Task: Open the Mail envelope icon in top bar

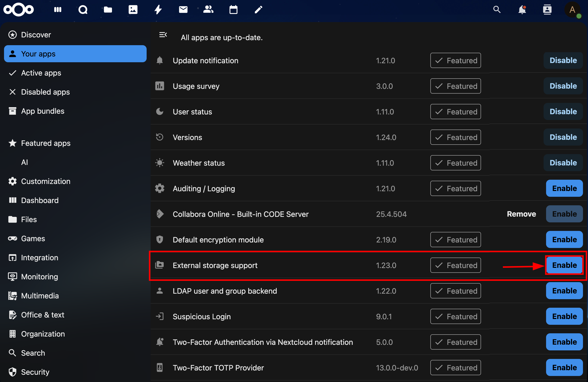Action: coord(183,10)
